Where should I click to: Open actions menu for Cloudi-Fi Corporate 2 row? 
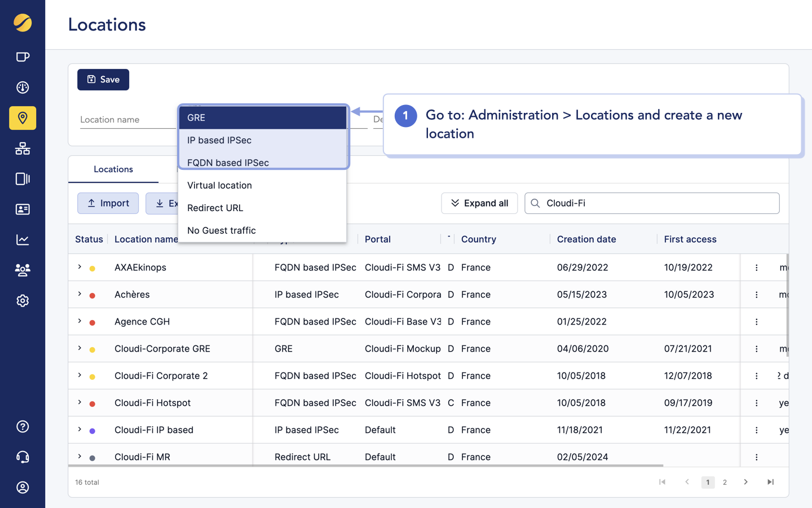(757, 376)
